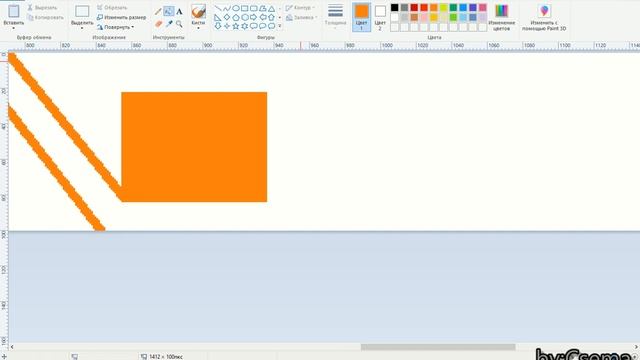Choose the isosceles triangle shape
Screen dimensions: 640x360
[271, 8]
